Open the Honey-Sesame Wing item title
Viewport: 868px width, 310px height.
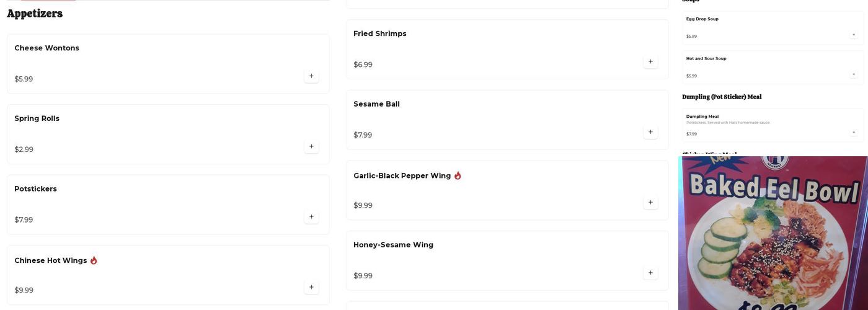393,245
